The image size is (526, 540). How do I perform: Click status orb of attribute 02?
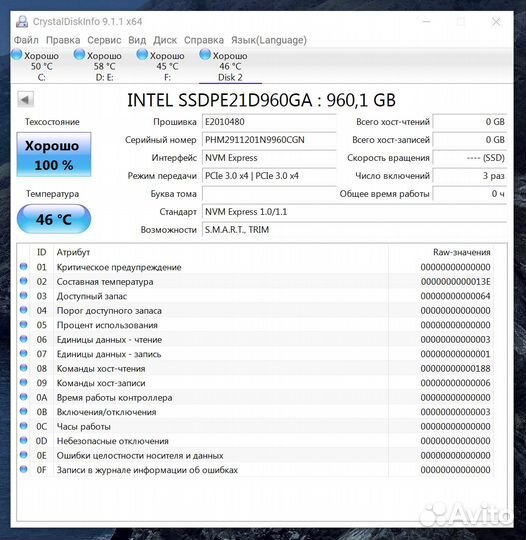pos(23,281)
